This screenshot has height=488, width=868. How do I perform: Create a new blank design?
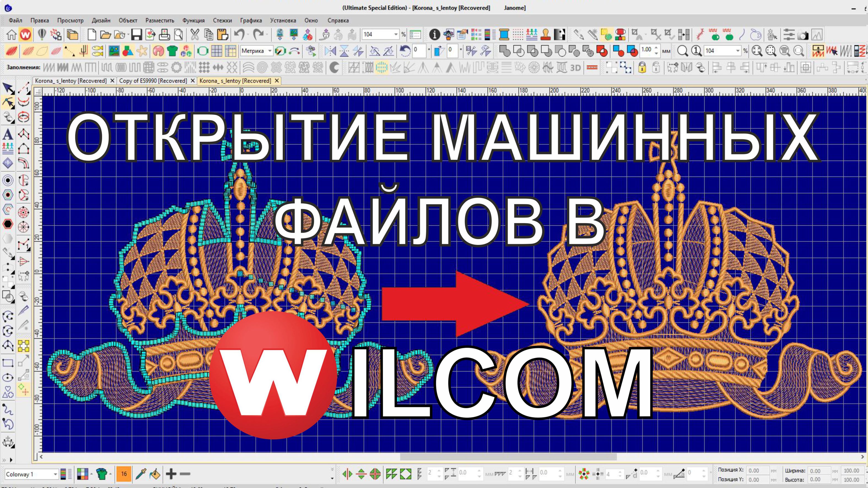click(x=92, y=34)
